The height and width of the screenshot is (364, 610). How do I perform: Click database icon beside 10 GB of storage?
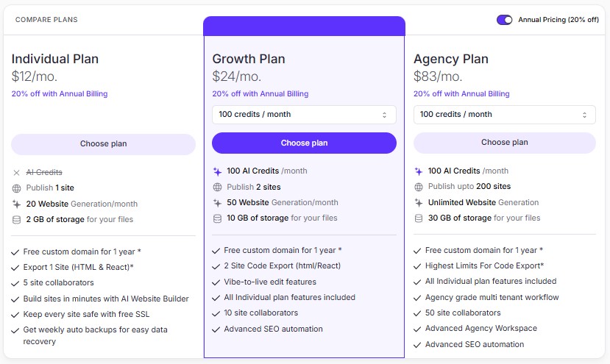pyautogui.click(x=217, y=218)
